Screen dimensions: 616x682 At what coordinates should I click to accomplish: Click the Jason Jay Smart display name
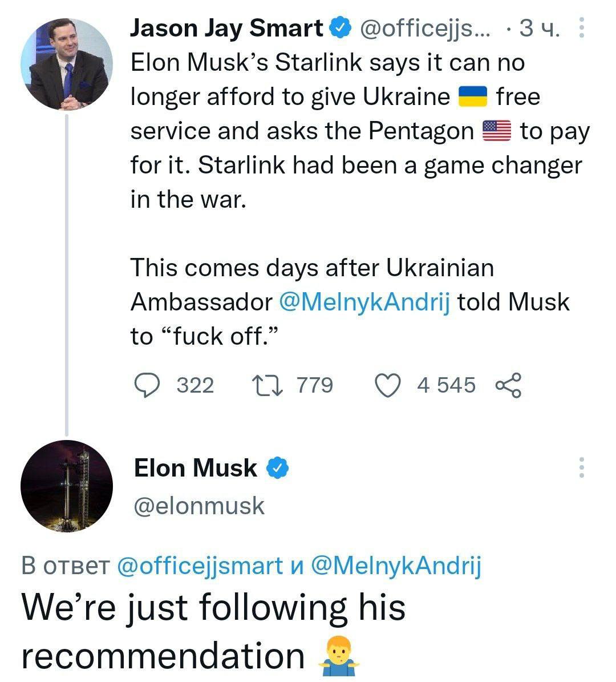pyautogui.click(x=226, y=28)
